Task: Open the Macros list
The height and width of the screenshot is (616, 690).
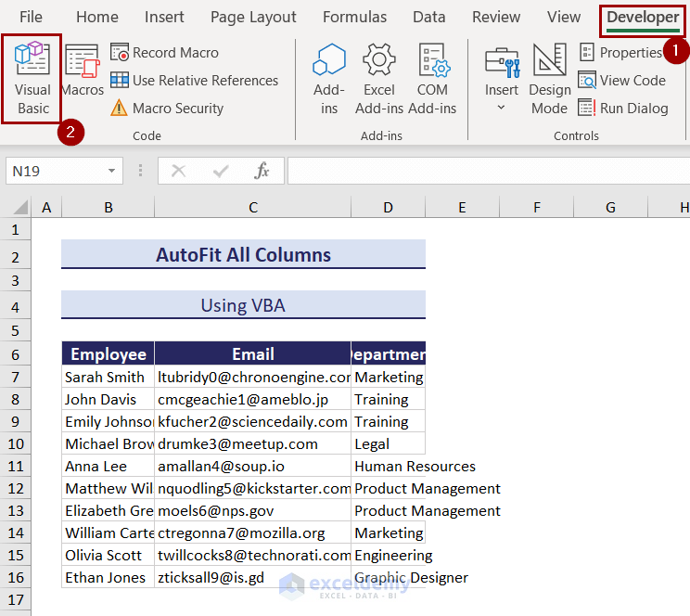Action: coord(83,71)
